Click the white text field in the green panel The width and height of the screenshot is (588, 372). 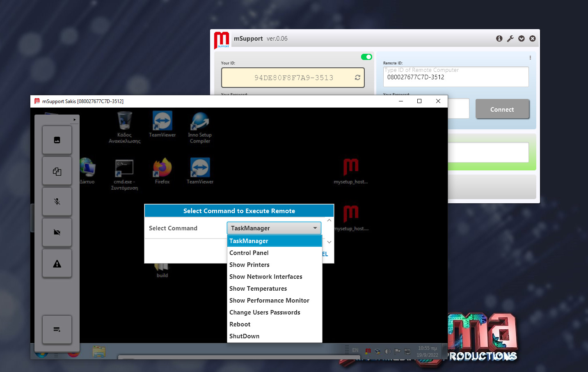[488, 152]
